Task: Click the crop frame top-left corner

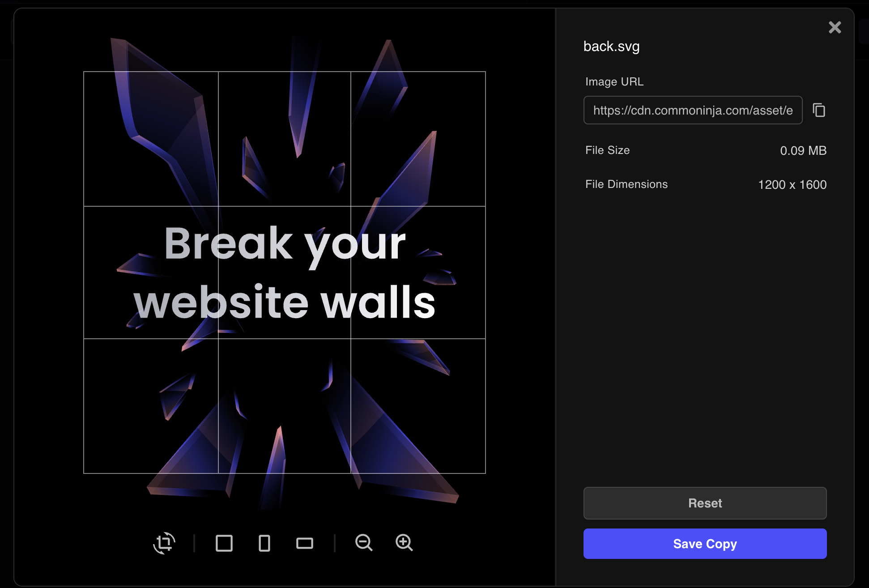Action: (84, 72)
